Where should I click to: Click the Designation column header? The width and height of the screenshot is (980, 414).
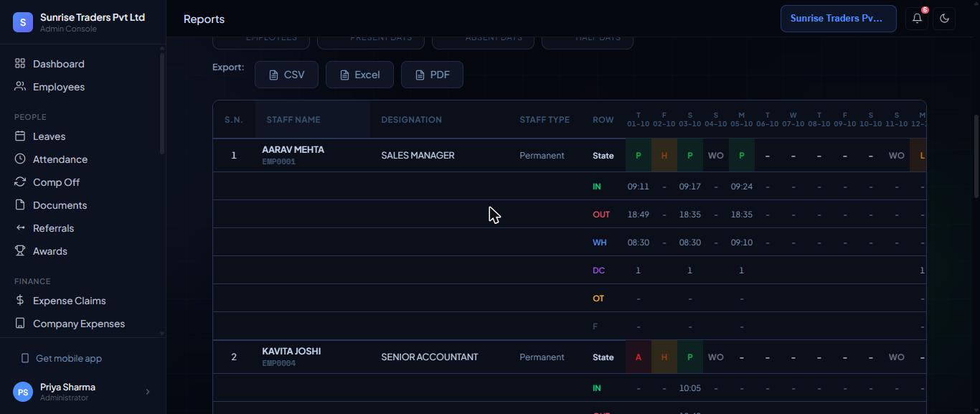pos(411,120)
